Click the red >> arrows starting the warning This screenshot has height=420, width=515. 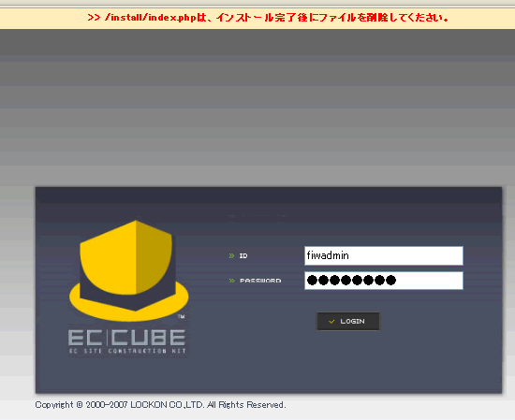coord(94,18)
